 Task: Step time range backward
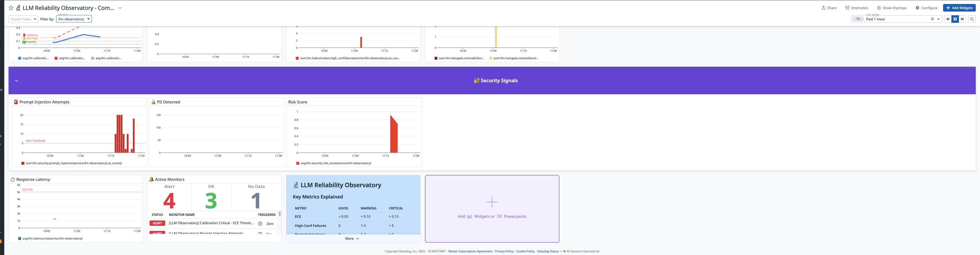(x=948, y=19)
